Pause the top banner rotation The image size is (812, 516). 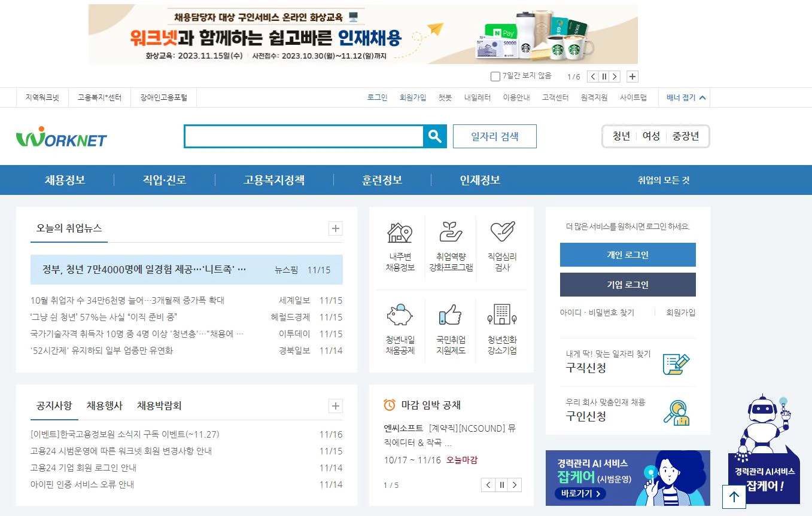coord(604,77)
